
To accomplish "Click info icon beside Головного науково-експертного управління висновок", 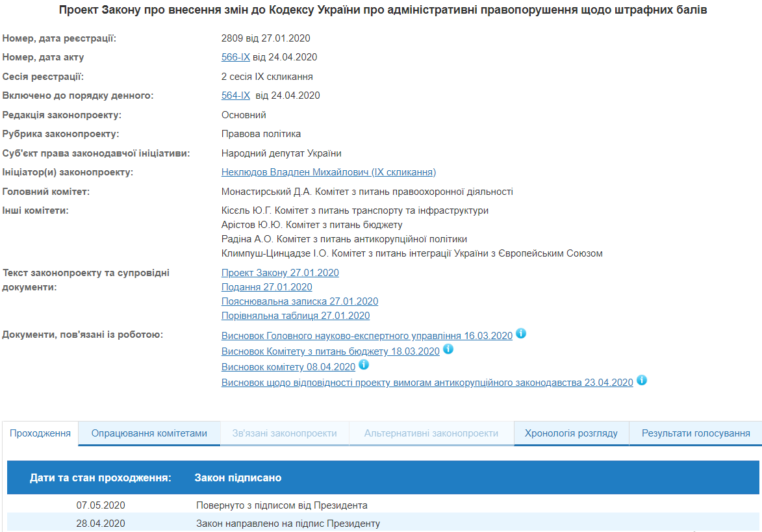I will coord(520,334).
